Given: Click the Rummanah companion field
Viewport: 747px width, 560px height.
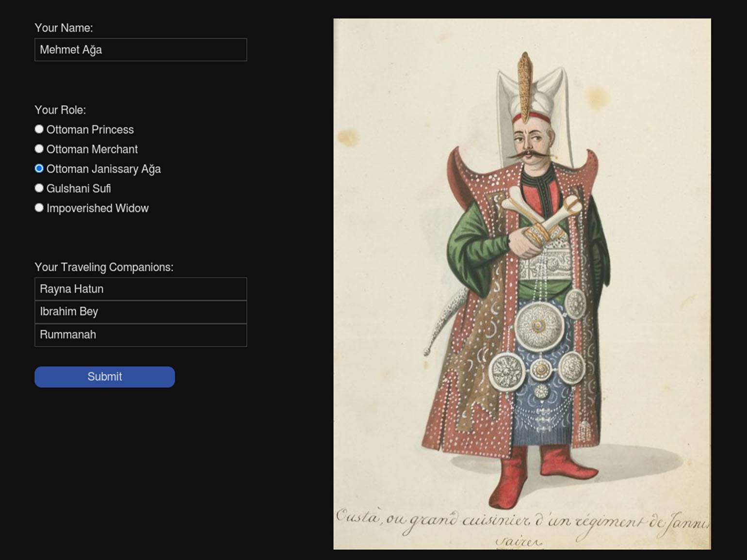Looking at the screenshot, I should (141, 335).
